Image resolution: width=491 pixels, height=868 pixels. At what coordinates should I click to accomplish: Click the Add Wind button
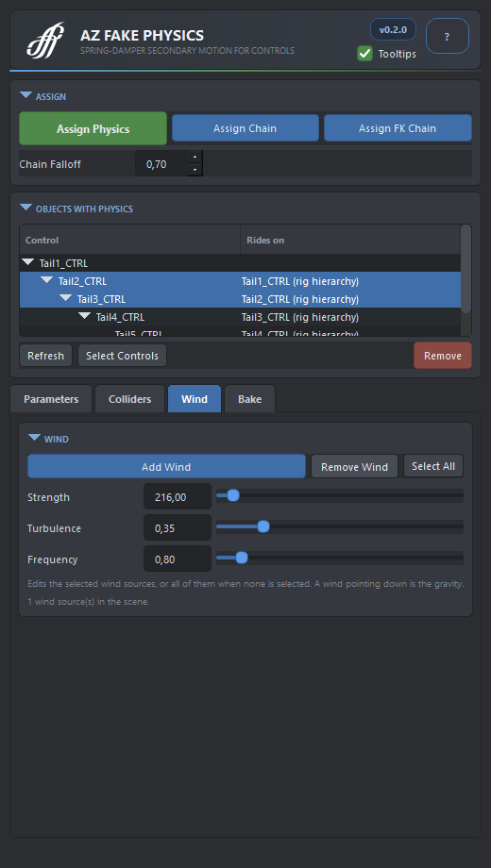coord(166,467)
